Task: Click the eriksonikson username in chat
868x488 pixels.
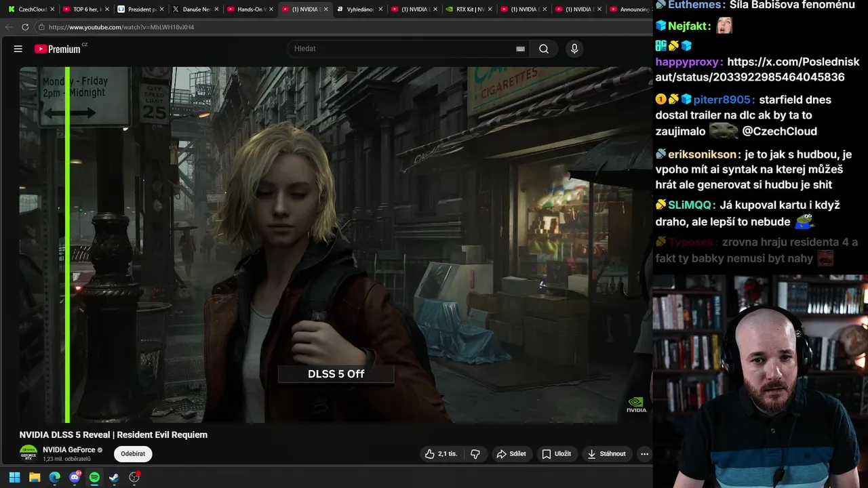Action: click(x=702, y=155)
